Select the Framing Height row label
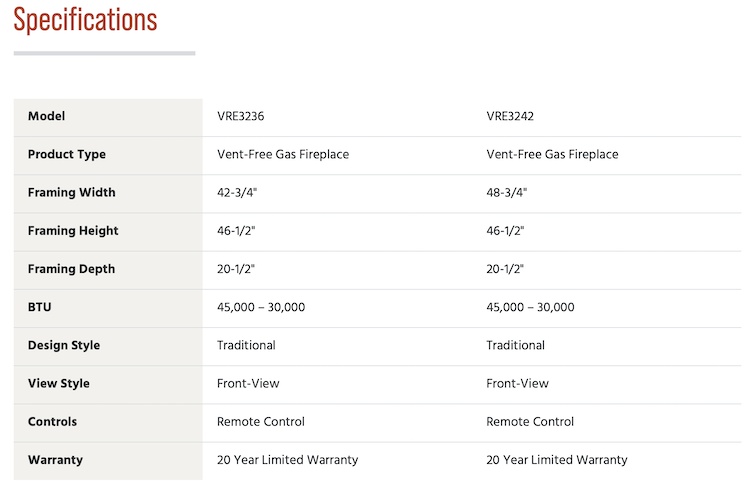 (73, 231)
